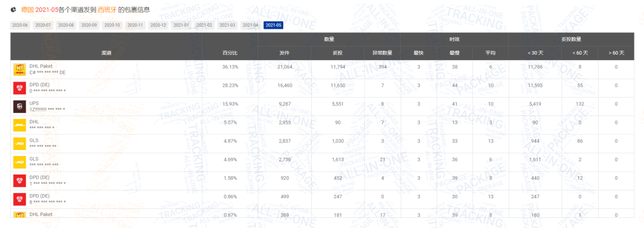Click the 16,460 shipped count cell
Screen dimensions: 644x228
[284, 85]
